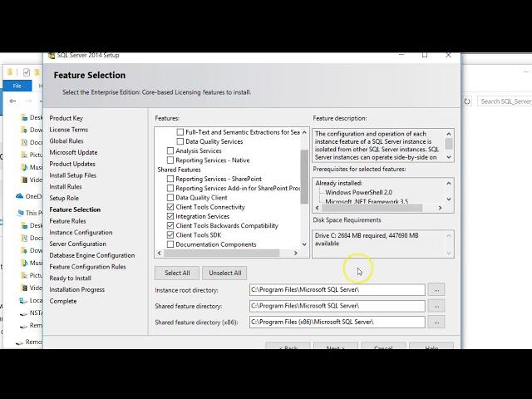Enable Data Quality Services checkbox
The width and height of the screenshot is (532, 399).
pyautogui.click(x=180, y=141)
